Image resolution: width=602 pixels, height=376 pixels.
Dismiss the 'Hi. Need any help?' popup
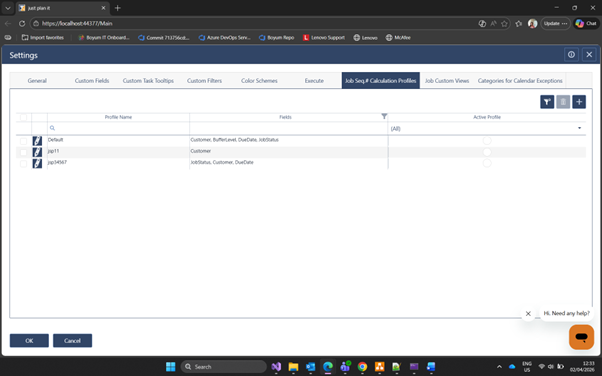click(x=528, y=314)
